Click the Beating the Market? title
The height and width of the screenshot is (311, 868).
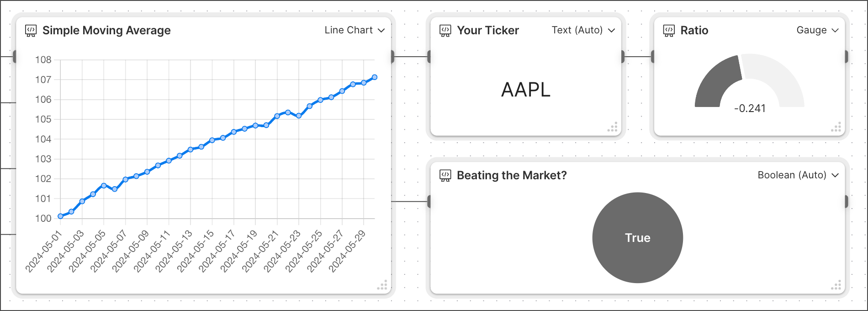click(512, 175)
